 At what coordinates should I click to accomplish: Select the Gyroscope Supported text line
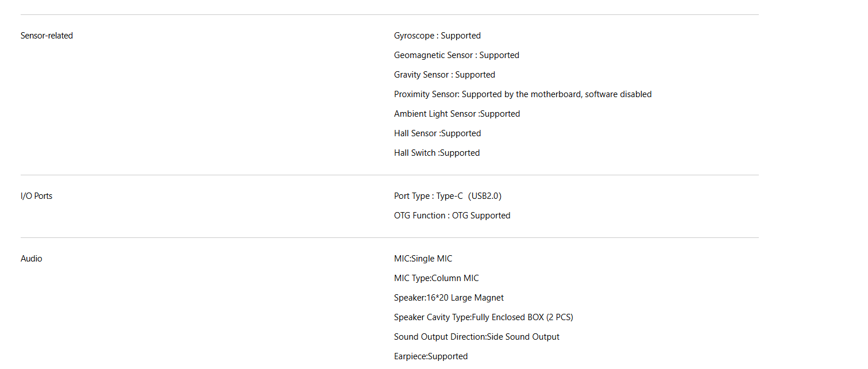pos(437,36)
